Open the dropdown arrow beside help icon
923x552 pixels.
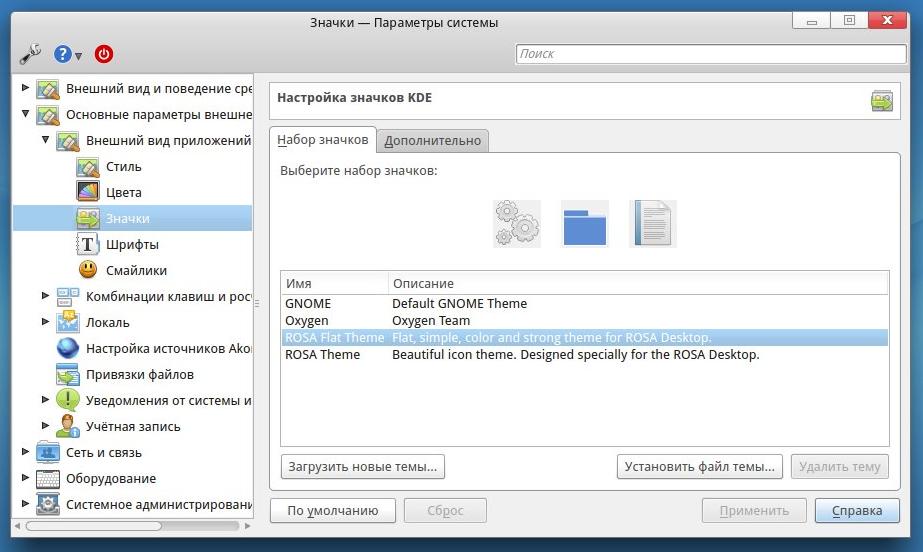[x=78, y=56]
